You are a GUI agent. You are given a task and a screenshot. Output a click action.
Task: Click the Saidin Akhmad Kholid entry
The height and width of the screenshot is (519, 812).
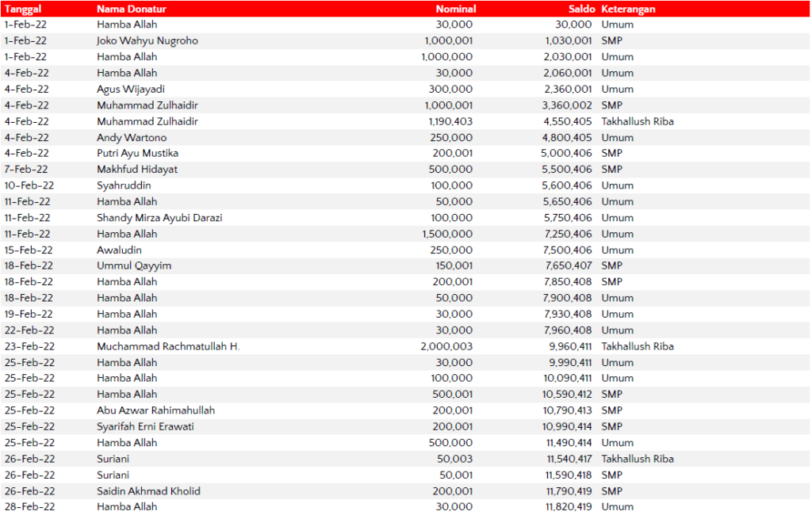148,491
